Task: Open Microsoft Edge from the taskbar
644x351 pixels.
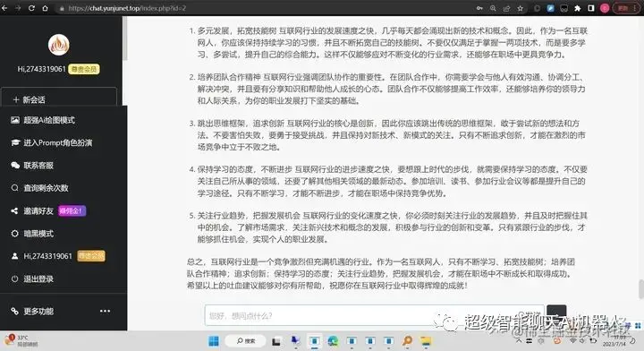Action: pos(333,341)
